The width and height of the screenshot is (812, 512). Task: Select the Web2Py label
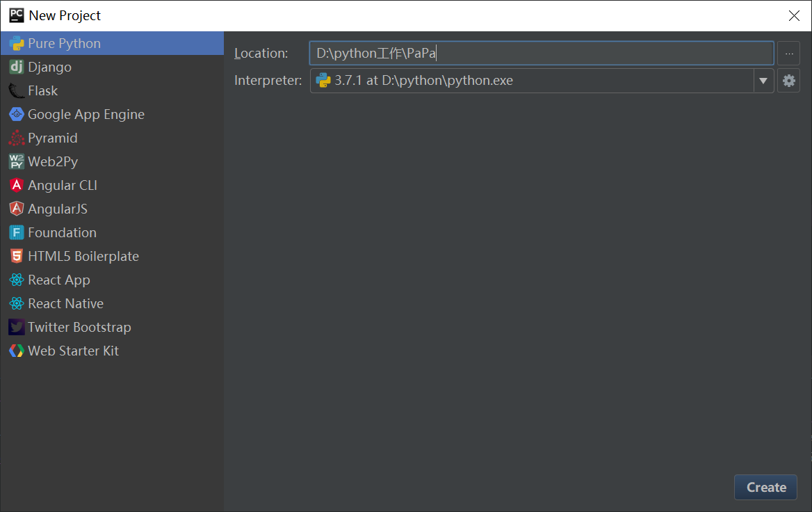pos(53,161)
